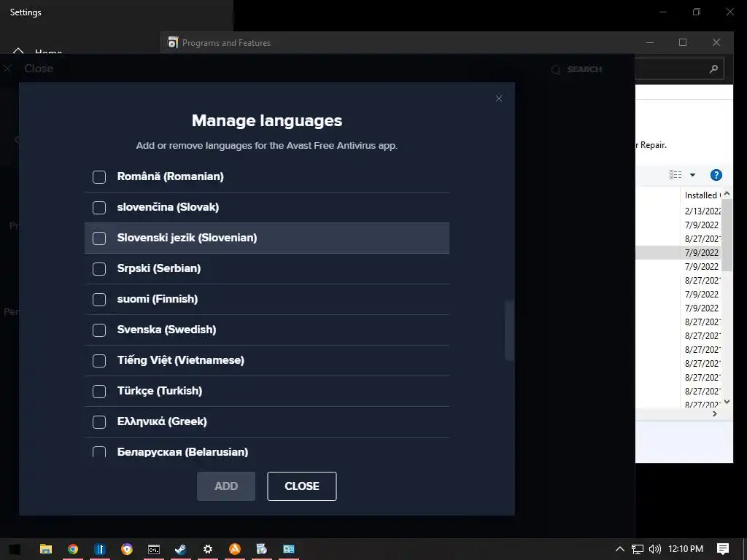Tick the Svenska (Swedish) checkbox
747x560 pixels.
(99, 330)
